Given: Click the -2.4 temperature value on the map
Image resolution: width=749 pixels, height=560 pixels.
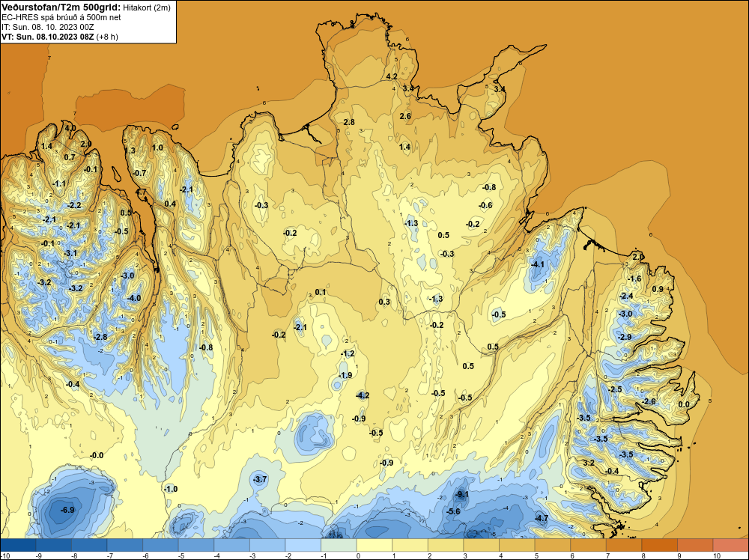Looking at the screenshot, I should tap(625, 296).
